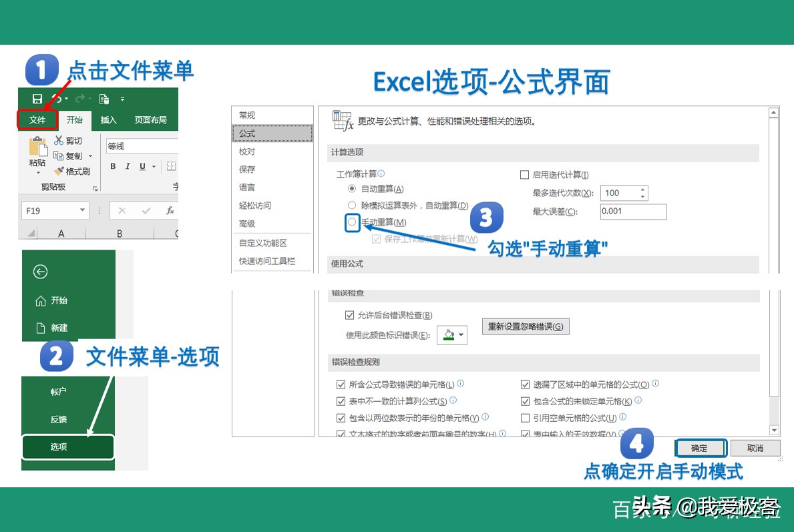Open the underline style dropdown arrow

click(x=154, y=166)
